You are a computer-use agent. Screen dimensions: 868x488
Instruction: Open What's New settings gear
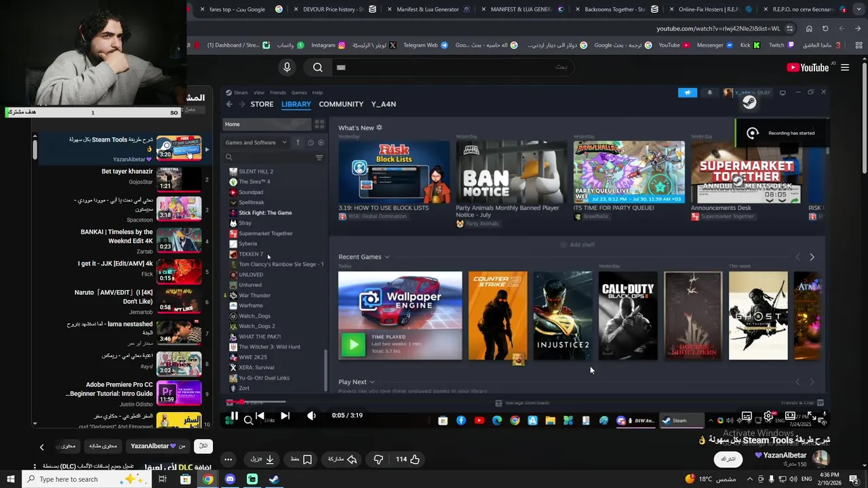(379, 127)
